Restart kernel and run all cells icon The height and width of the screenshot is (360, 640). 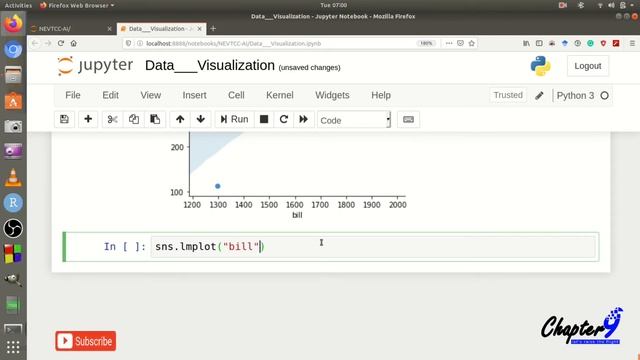click(303, 119)
